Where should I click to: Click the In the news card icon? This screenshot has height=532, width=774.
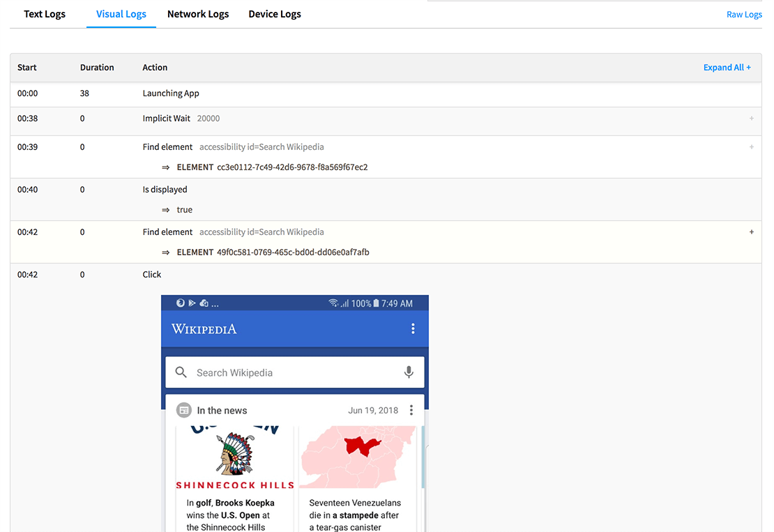tap(184, 410)
